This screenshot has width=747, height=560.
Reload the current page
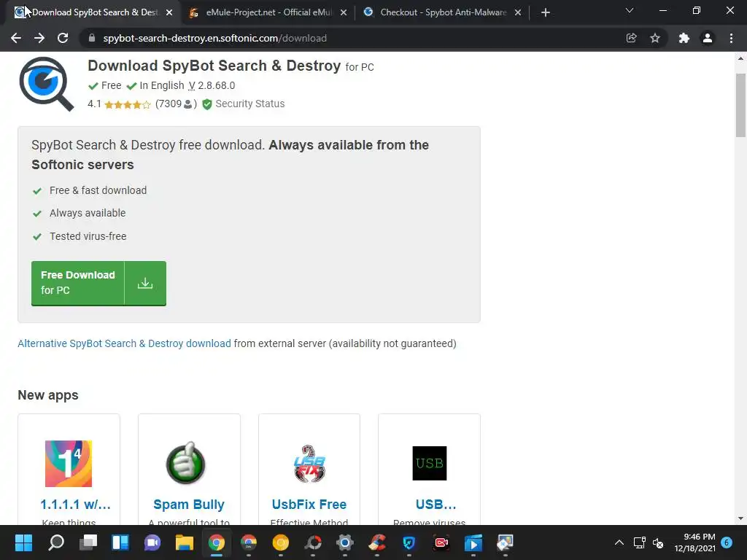click(63, 38)
